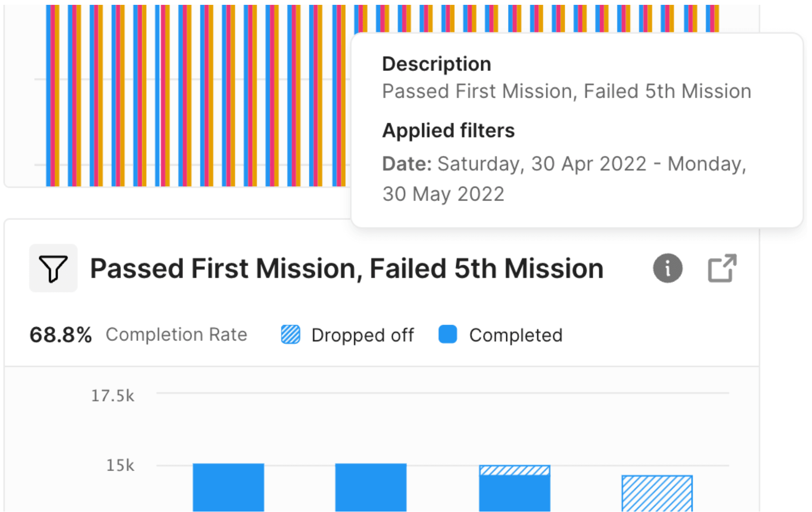Open the funnel chart via the external-link icon
Image resolution: width=812 pixels, height=512 pixels.
722,268
